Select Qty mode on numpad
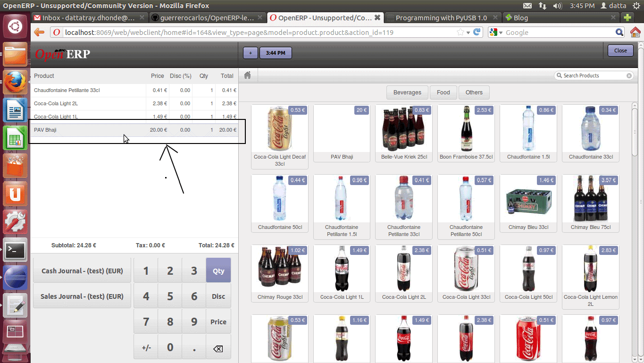Image resolution: width=644 pixels, height=363 pixels. pos(218,270)
